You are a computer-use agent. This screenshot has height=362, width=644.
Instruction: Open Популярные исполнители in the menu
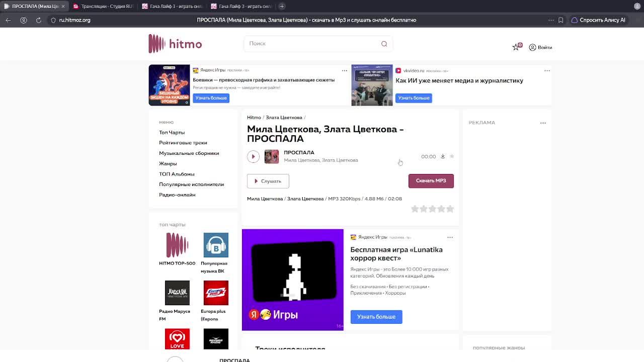pos(192,184)
